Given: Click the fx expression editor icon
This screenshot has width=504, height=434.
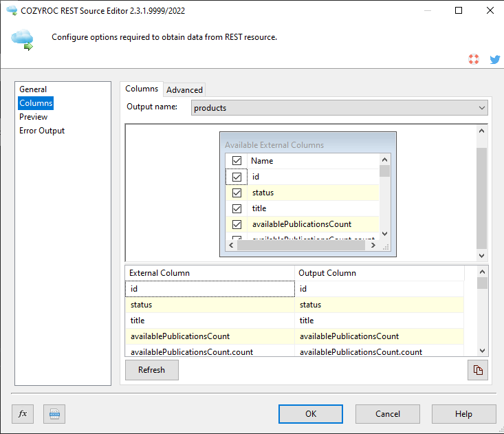Looking at the screenshot, I should click(x=23, y=413).
